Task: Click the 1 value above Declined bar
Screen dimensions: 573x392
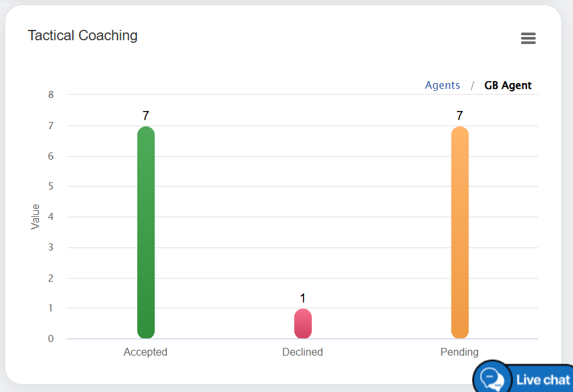Action: pos(303,299)
